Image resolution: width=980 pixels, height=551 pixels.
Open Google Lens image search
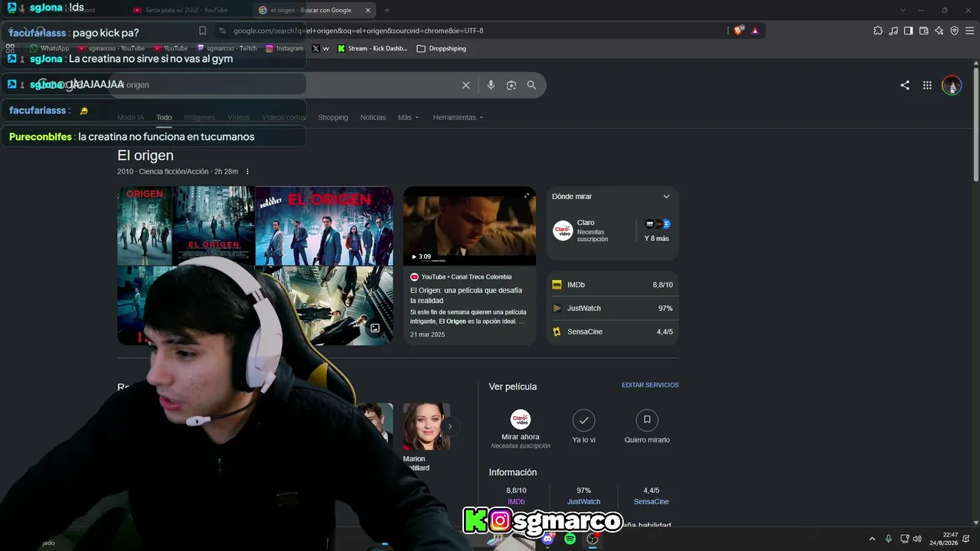[x=511, y=85]
